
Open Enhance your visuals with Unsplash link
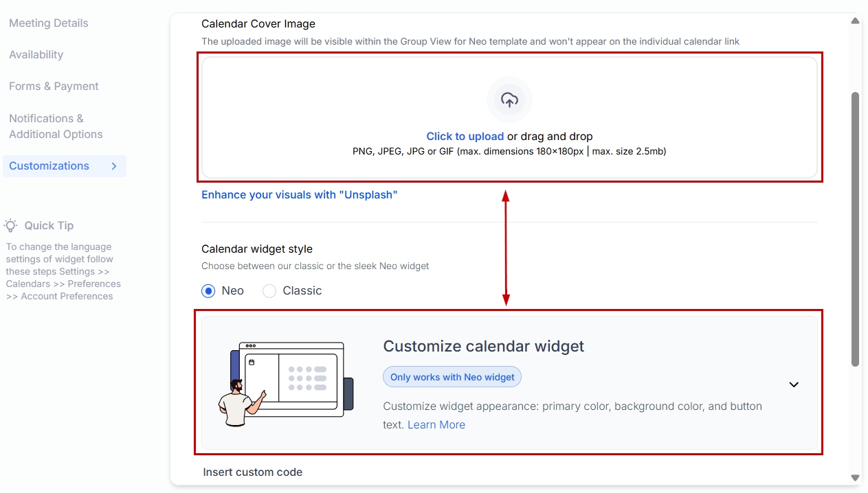tap(300, 195)
